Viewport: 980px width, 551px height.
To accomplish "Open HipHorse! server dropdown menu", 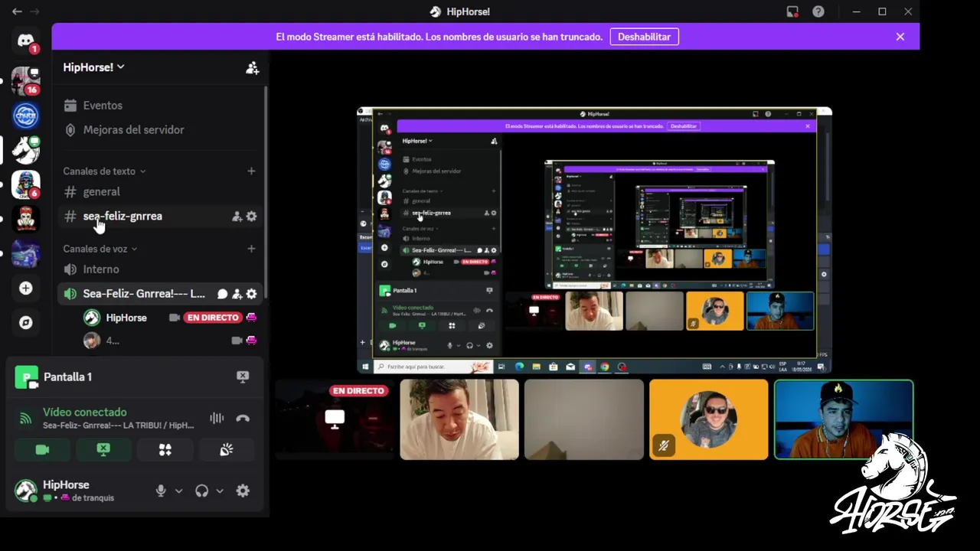I will [93, 67].
